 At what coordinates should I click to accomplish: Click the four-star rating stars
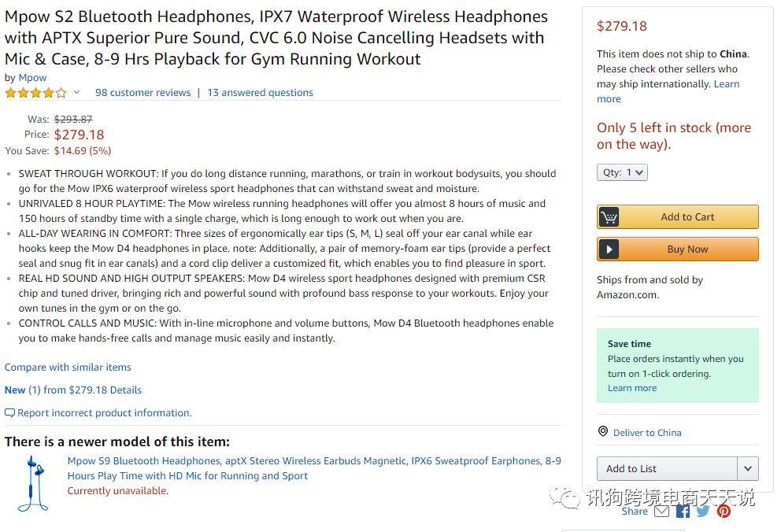(35, 93)
